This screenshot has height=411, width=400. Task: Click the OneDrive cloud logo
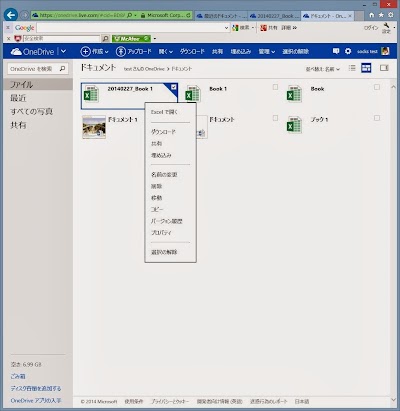coord(16,52)
